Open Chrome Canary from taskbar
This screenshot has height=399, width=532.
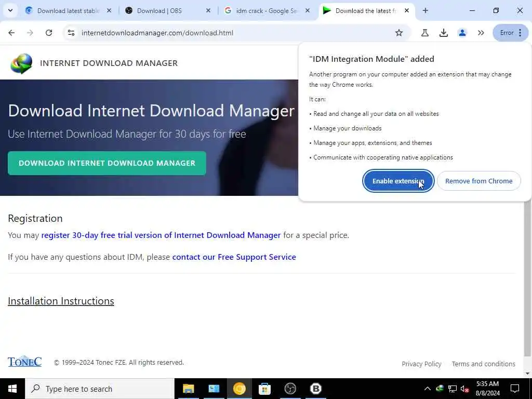coord(239,389)
